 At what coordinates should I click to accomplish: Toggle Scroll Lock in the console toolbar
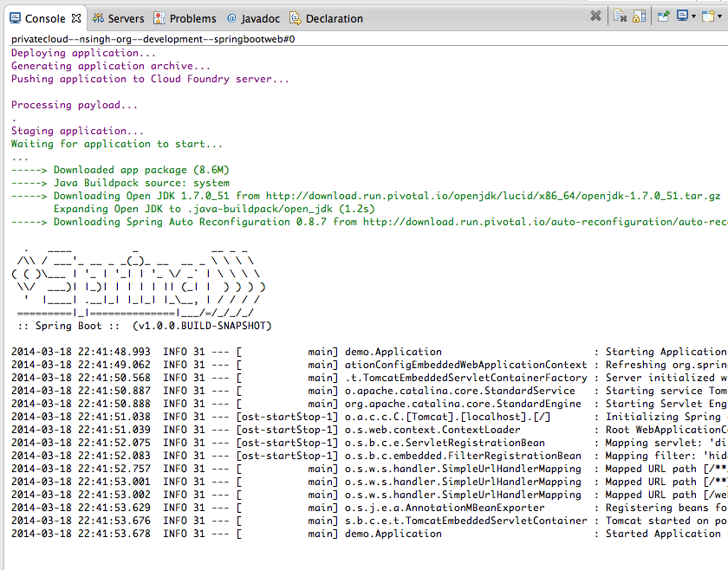tap(640, 16)
